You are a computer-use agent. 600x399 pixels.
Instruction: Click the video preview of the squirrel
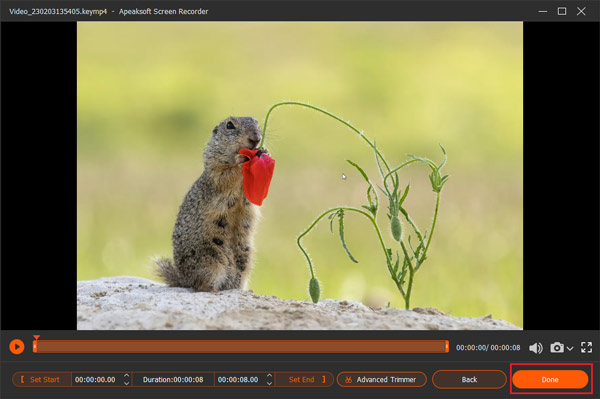300,176
